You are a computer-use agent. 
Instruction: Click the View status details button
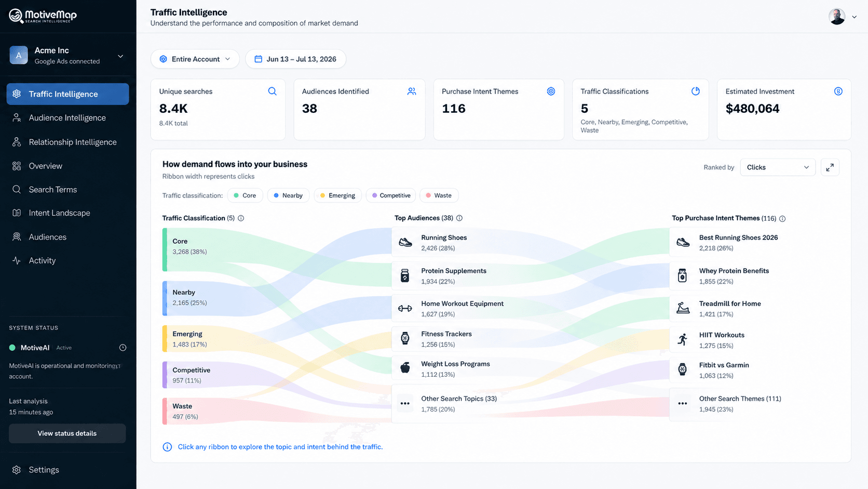click(67, 433)
